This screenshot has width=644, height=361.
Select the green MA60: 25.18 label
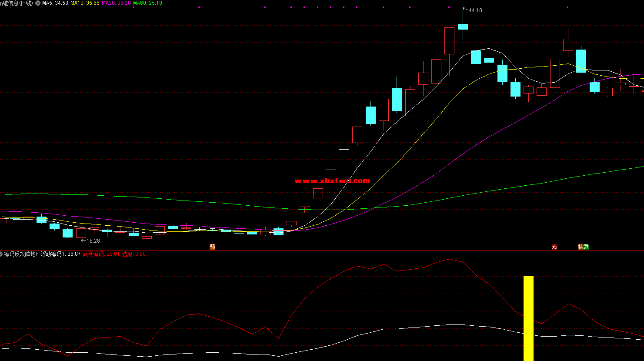(147, 3)
